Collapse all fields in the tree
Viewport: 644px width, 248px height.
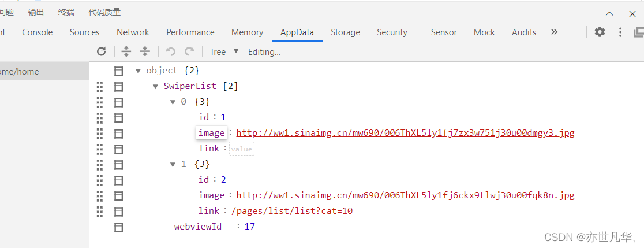point(145,51)
